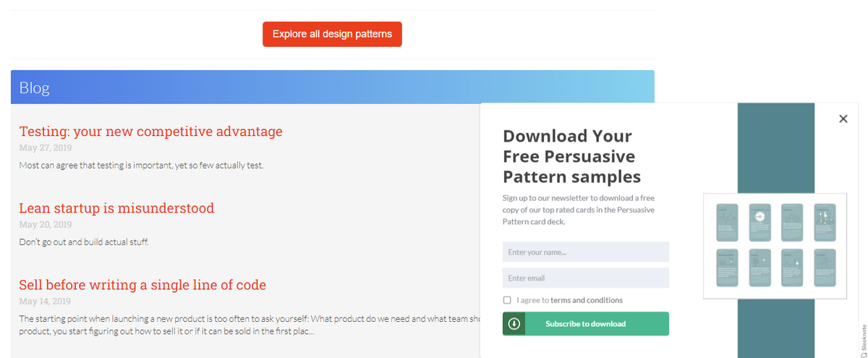Image resolution: width=868 pixels, height=358 pixels.
Task: Click the Explore all design patterns button
Action: (332, 34)
